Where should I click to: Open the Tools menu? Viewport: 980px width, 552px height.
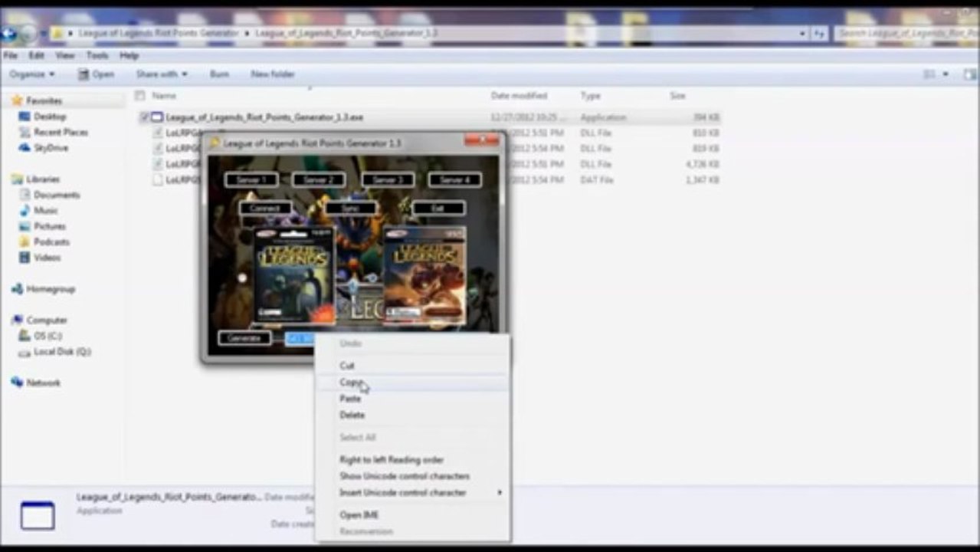coord(97,56)
